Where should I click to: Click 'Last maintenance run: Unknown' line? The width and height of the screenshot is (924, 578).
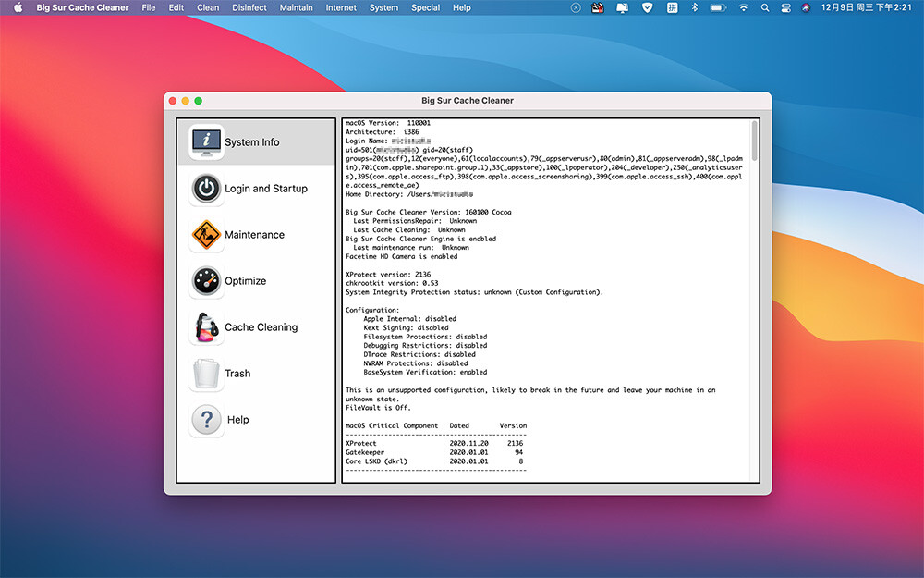pyautogui.click(x=411, y=248)
